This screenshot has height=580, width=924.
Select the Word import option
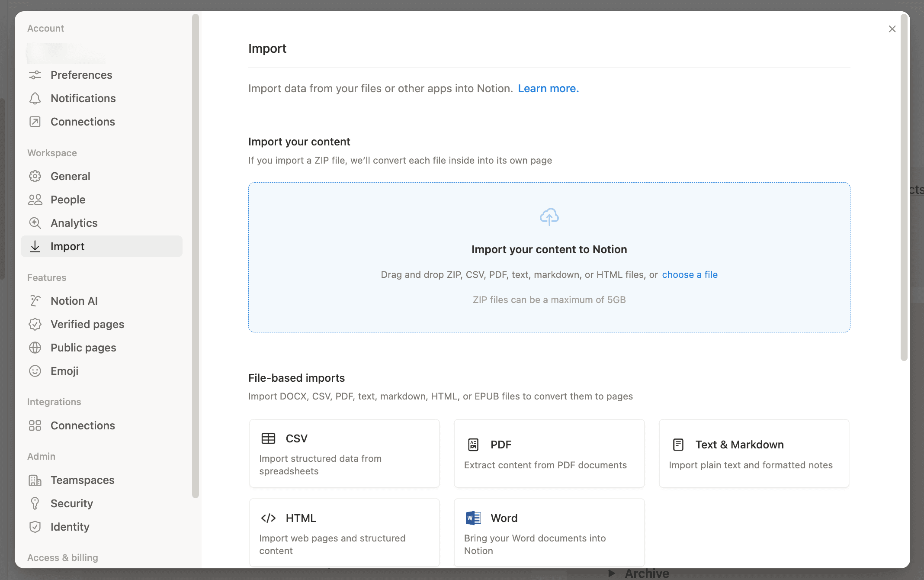[x=549, y=532]
